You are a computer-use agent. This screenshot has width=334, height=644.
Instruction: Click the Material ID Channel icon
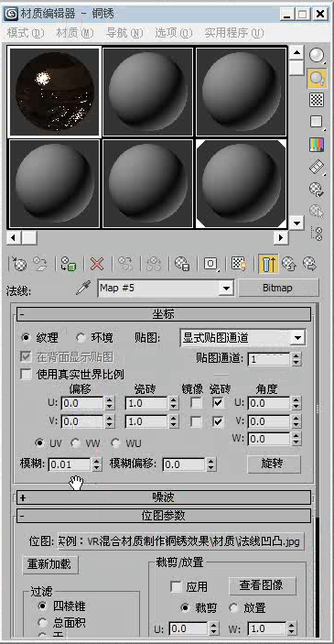click(210, 264)
